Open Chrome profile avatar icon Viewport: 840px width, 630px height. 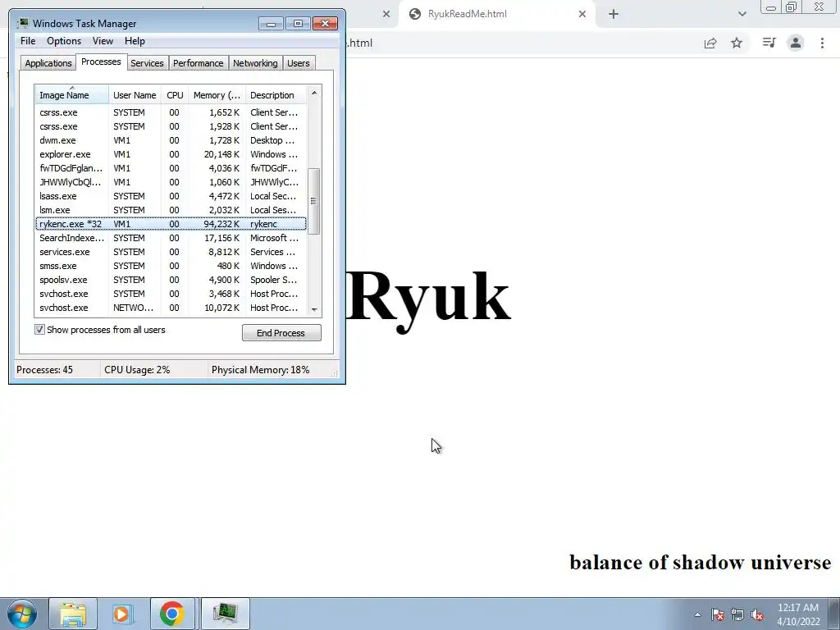[x=796, y=43]
